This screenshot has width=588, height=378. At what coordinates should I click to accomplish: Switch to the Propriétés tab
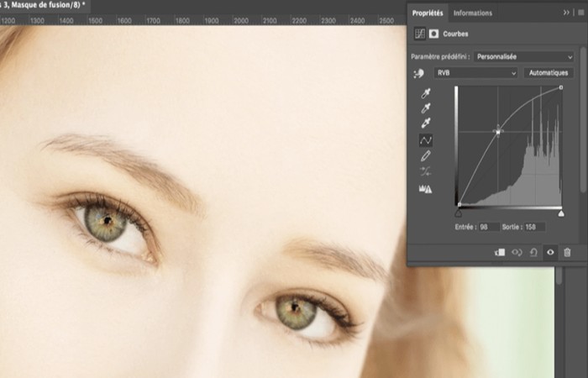pyautogui.click(x=428, y=13)
